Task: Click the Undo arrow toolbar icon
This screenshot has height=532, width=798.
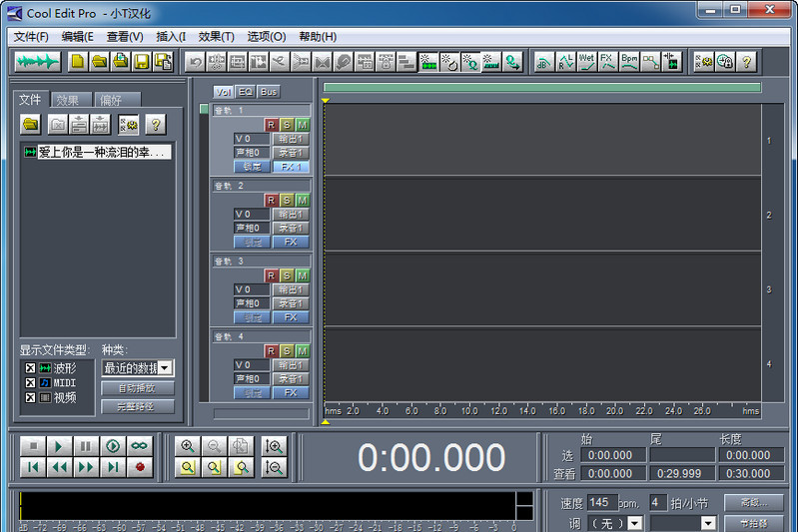Action: [x=195, y=62]
